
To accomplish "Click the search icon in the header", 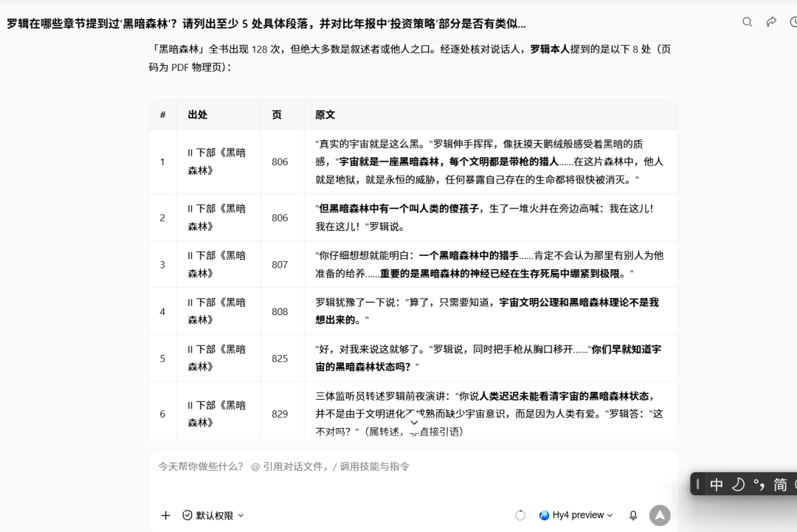I will click(747, 22).
